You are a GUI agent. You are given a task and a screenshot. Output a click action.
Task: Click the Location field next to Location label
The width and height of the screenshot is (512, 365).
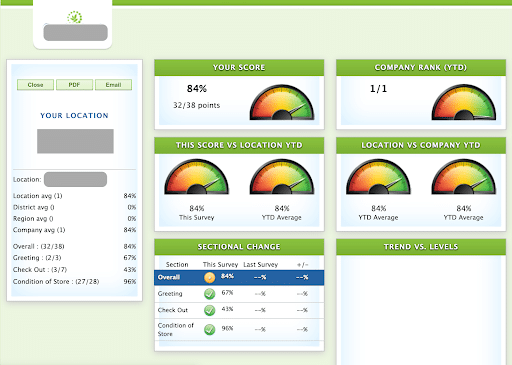point(75,179)
